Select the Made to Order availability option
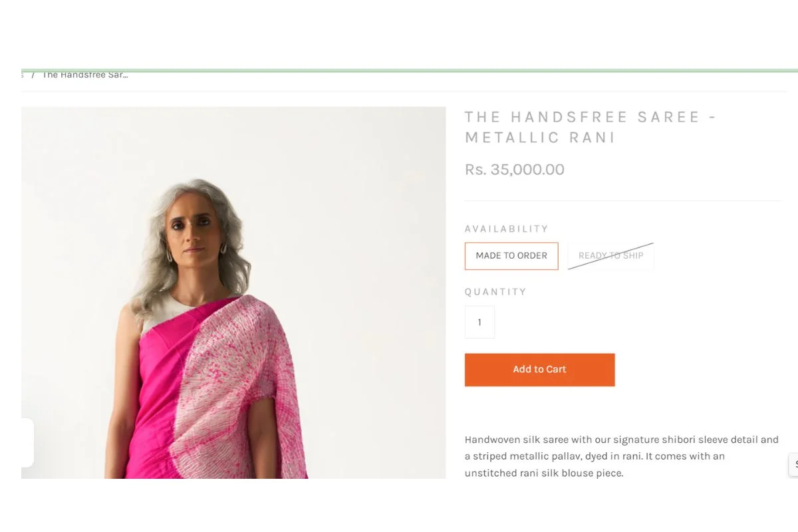 [x=511, y=256]
